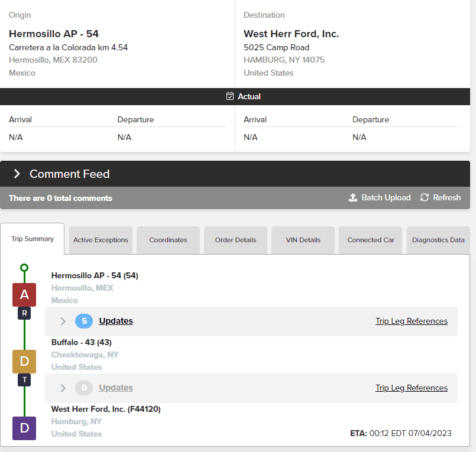Viewport: 476px width, 452px height.
Task: Click the R badge below origin marker
Action: click(x=24, y=313)
